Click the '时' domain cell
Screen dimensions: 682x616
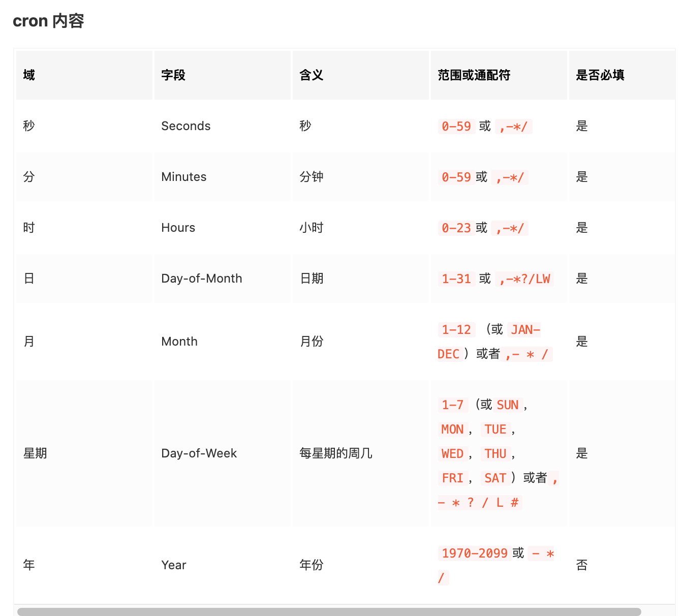click(x=84, y=228)
